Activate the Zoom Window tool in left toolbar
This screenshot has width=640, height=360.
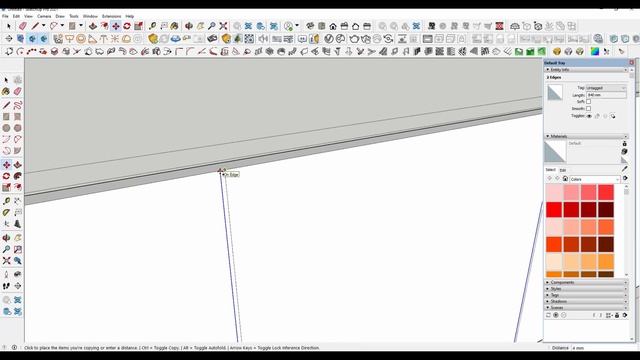[18, 249]
